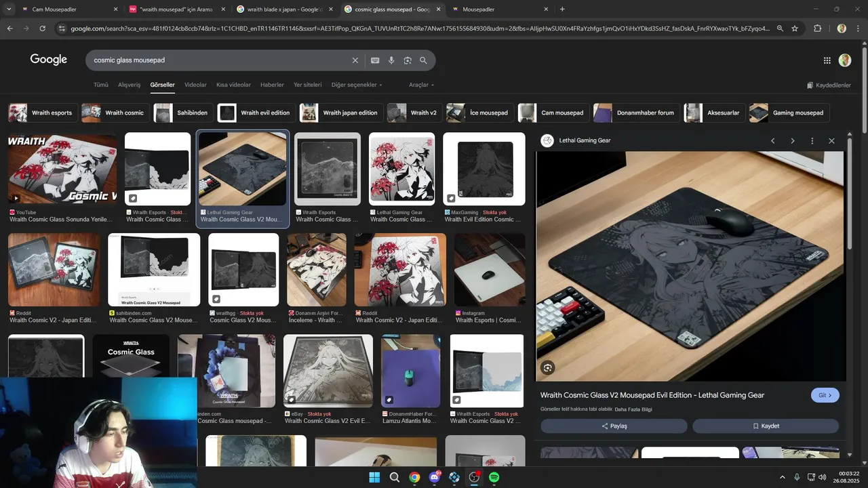
Task: Search inside image with Lens icon
Action: [547, 368]
